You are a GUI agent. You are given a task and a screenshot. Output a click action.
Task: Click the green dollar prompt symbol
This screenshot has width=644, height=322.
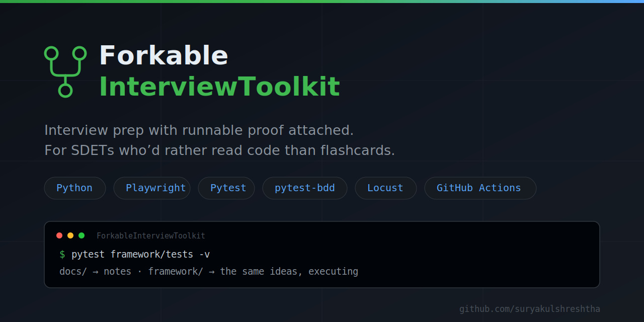coord(62,255)
